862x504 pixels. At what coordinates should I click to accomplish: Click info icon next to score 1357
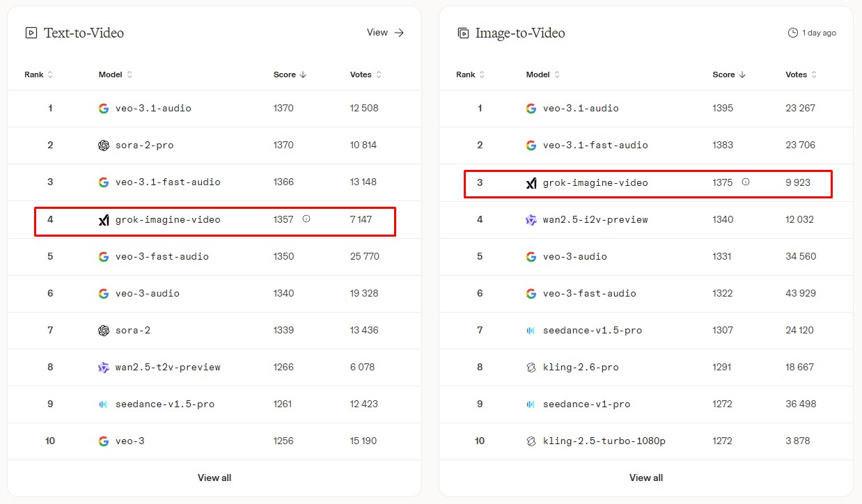306,219
